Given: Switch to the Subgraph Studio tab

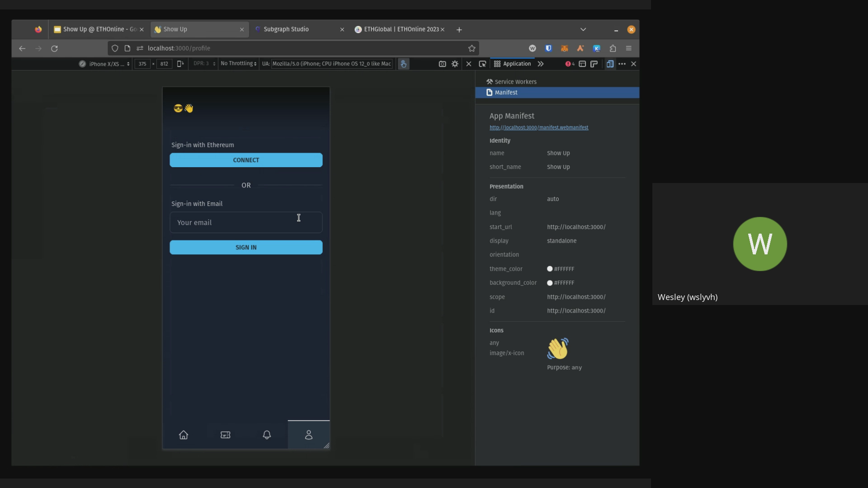Looking at the screenshot, I should (x=286, y=29).
